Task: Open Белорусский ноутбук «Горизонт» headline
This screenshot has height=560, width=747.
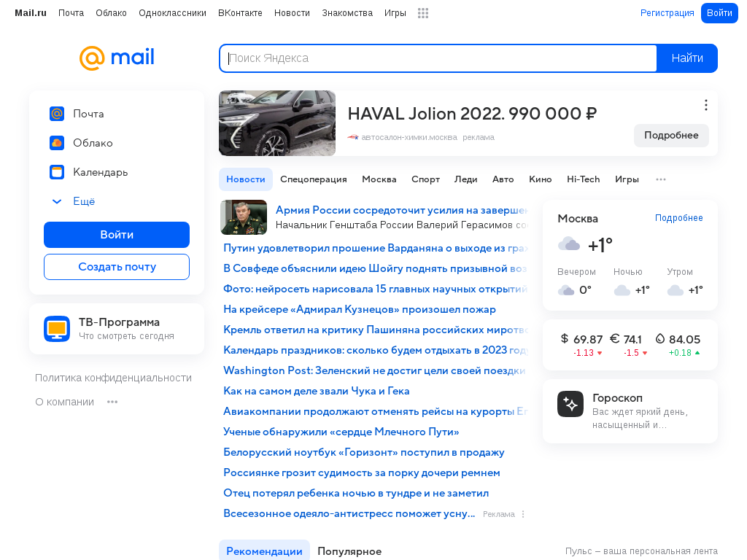Action: tap(364, 452)
